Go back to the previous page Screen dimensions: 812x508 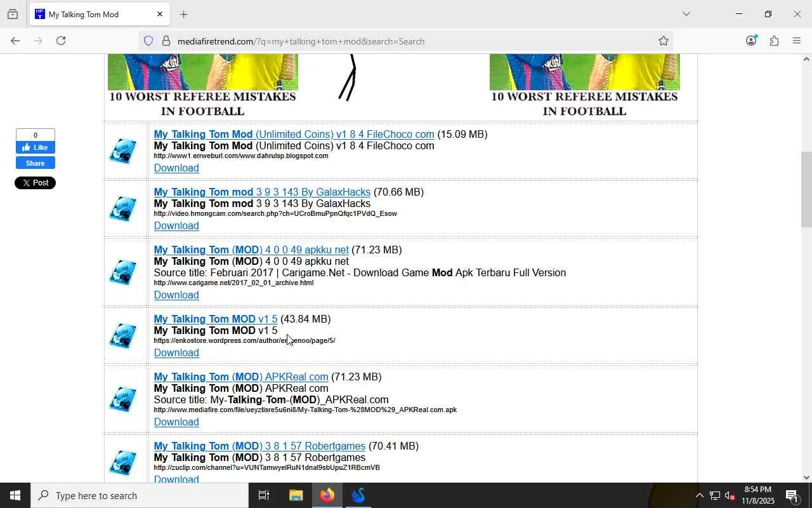coord(15,41)
